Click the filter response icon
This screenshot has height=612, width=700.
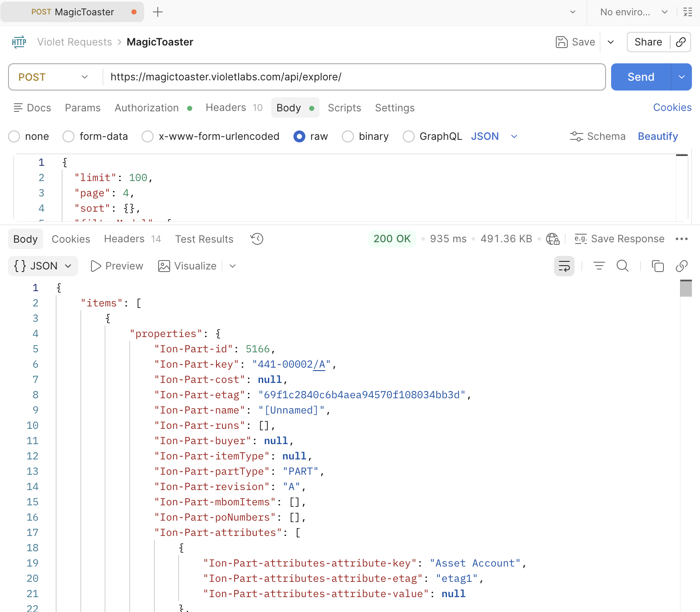pos(599,266)
